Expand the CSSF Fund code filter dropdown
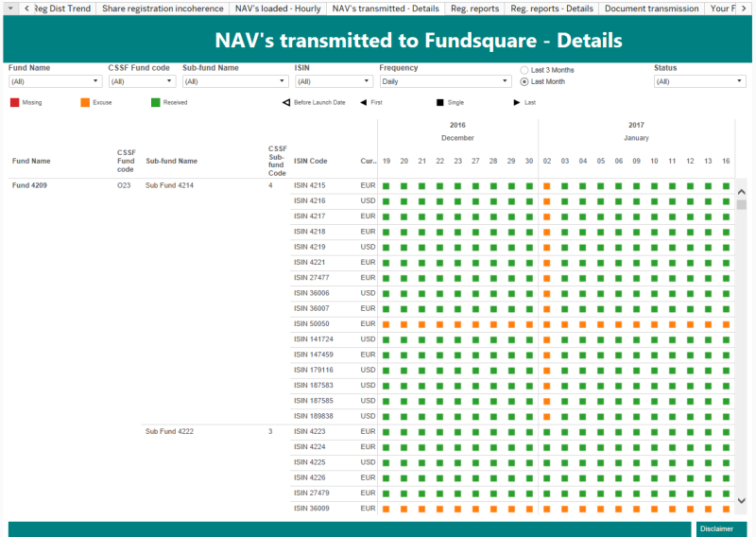 pyautogui.click(x=142, y=81)
